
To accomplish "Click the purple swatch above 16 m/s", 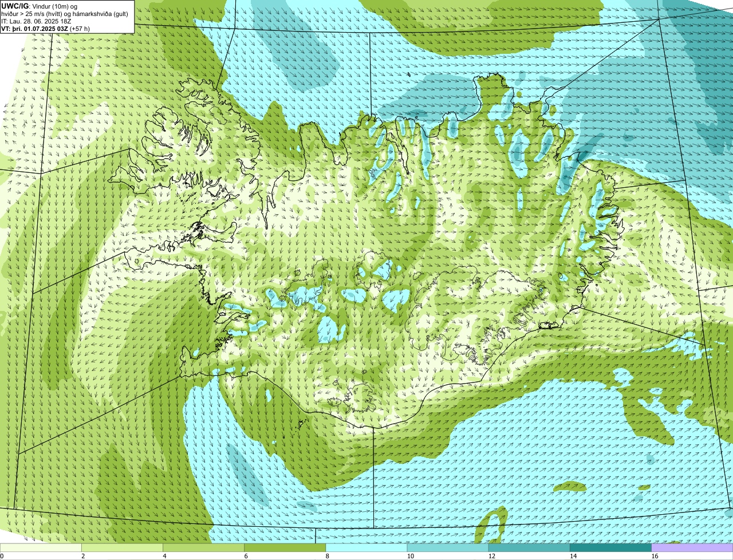I will point(692,547).
